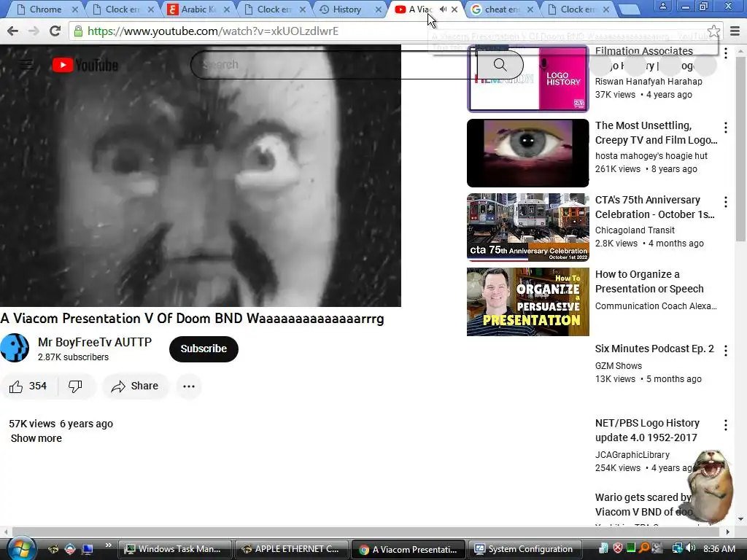Open a new tab with the new-tab button
The height and width of the screenshot is (560, 747).
[x=629, y=9]
